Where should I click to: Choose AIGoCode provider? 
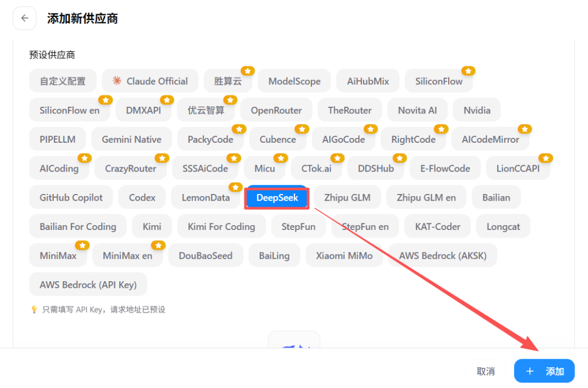tap(344, 139)
